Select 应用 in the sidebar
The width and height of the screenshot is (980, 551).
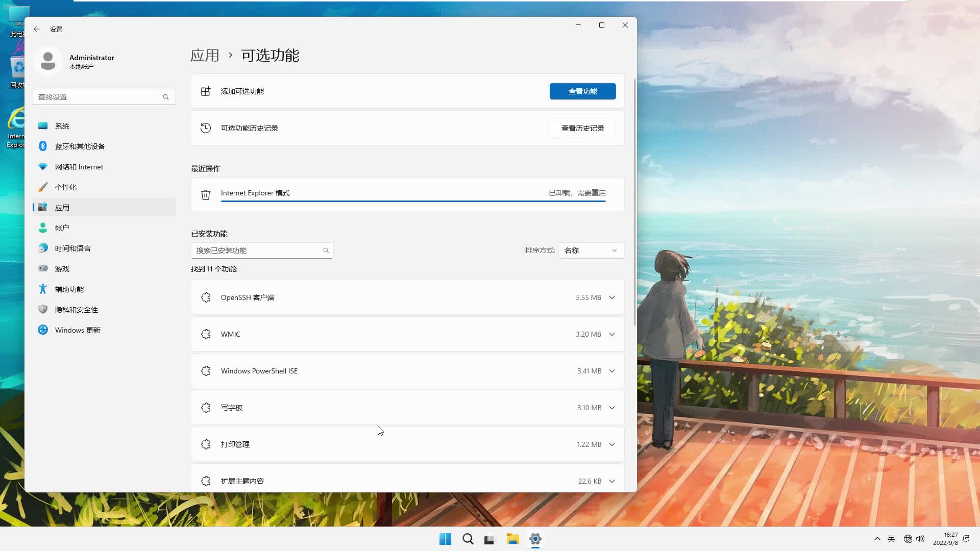coord(104,208)
